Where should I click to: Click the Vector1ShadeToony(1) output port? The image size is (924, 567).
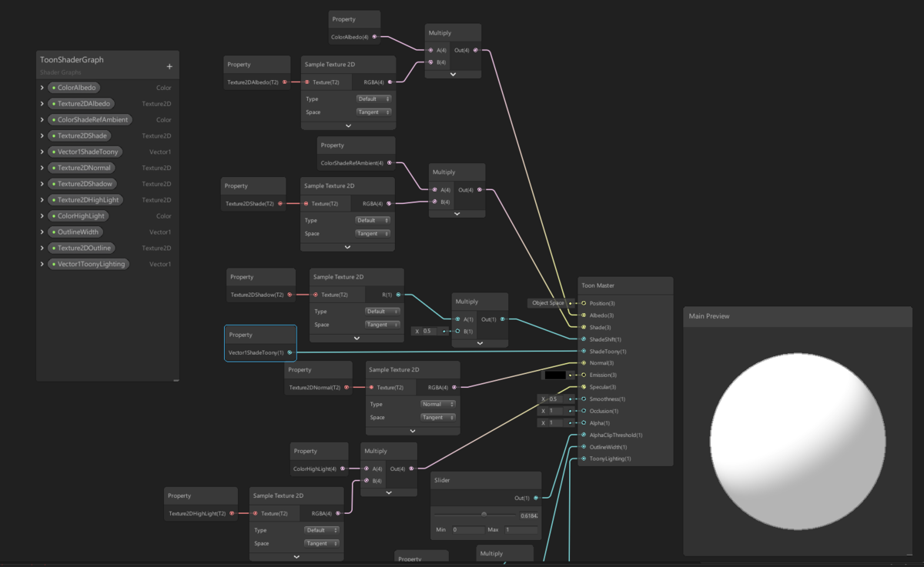click(x=290, y=352)
